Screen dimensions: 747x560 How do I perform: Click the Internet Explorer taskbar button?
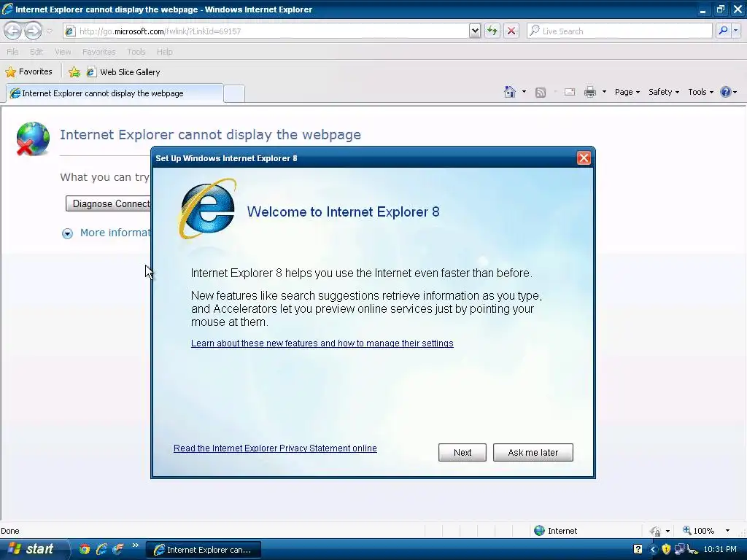coord(203,550)
